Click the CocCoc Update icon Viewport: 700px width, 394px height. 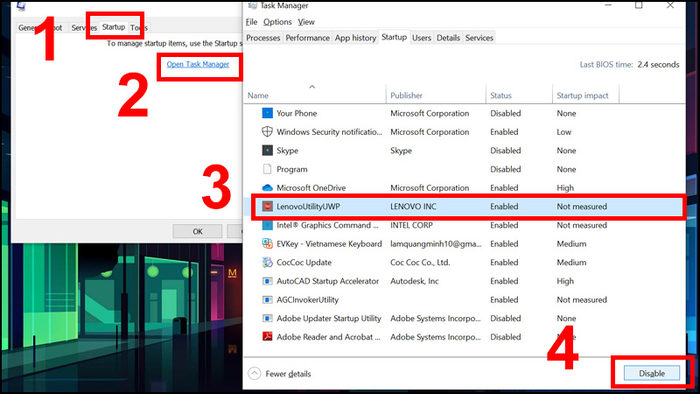[267, 262]
